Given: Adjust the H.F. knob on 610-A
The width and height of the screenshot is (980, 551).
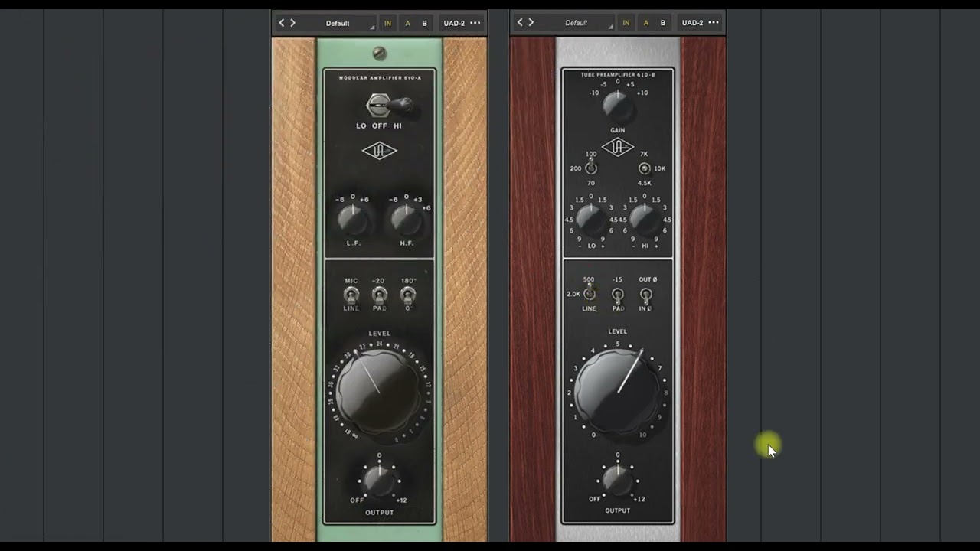Looking at the screenshot, I should click(406, 220).
